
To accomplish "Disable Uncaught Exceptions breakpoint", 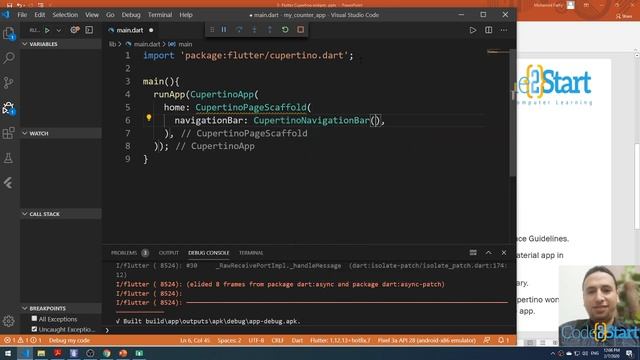I will pyautogui.click(x=34, y=329).
